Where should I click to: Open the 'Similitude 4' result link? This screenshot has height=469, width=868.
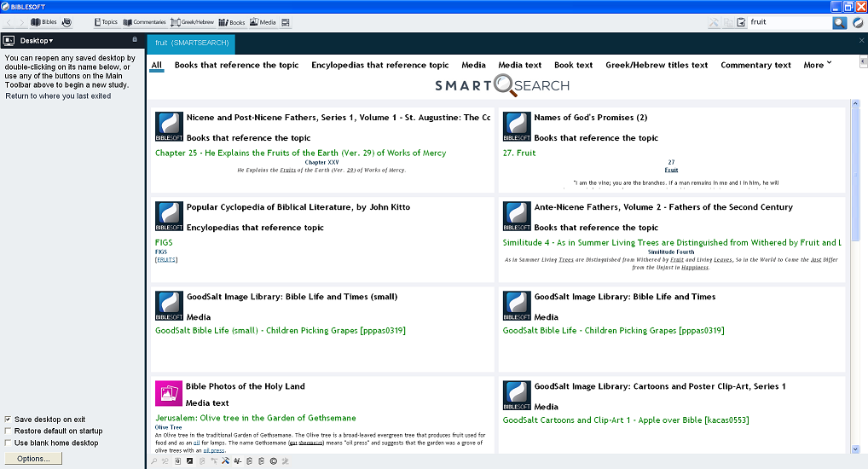[672, 242]
